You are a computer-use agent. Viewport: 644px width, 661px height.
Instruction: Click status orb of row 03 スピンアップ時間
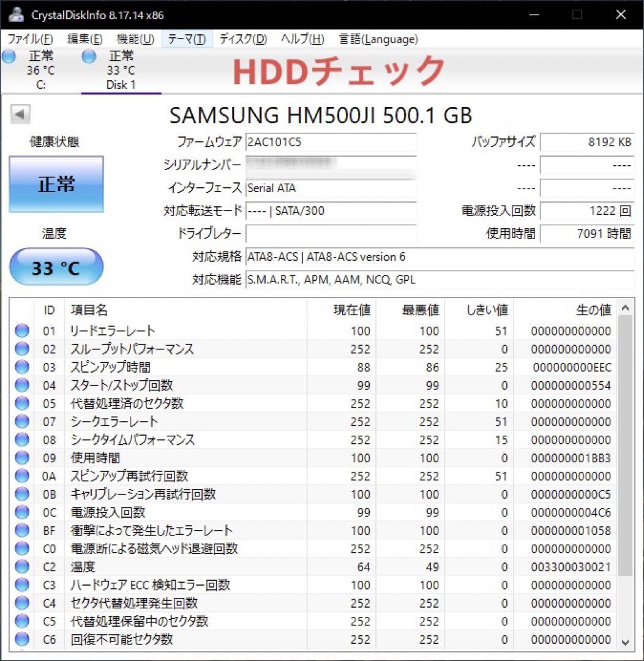point(22,367)
